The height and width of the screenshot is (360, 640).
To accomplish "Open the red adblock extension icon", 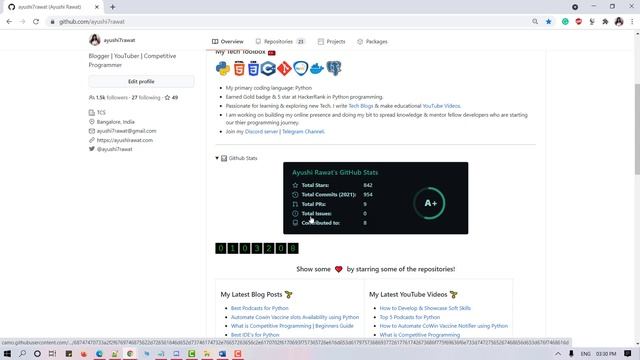I will click(578, 22).
